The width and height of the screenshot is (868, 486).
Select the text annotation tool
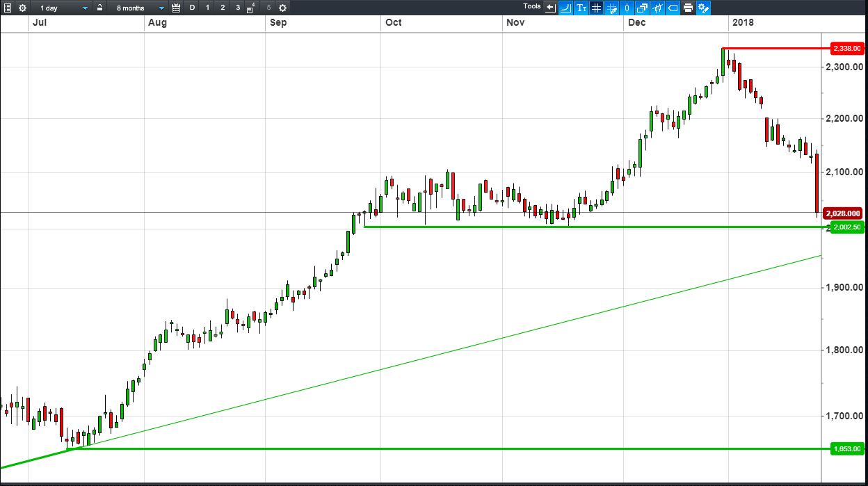pyautogui.click(x=581, y=8)
